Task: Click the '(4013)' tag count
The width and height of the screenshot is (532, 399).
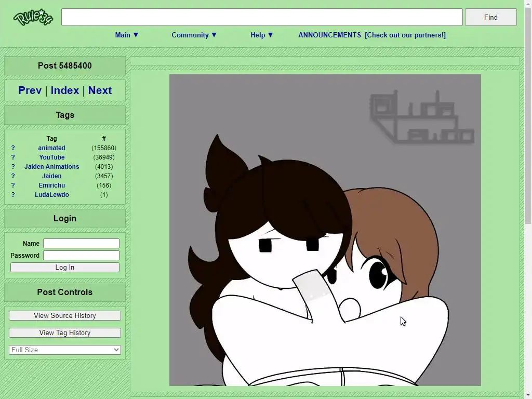Action: (x=104, y=167)
